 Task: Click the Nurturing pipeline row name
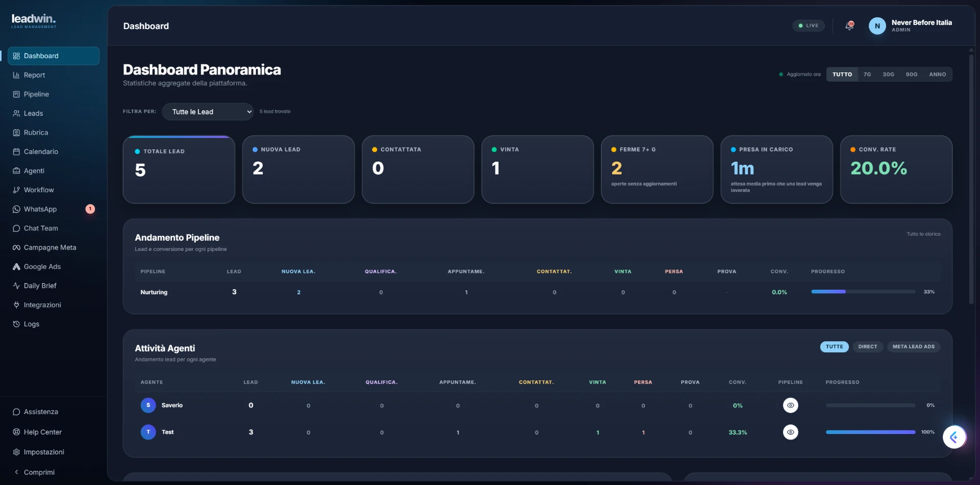[x=154, y=292]
